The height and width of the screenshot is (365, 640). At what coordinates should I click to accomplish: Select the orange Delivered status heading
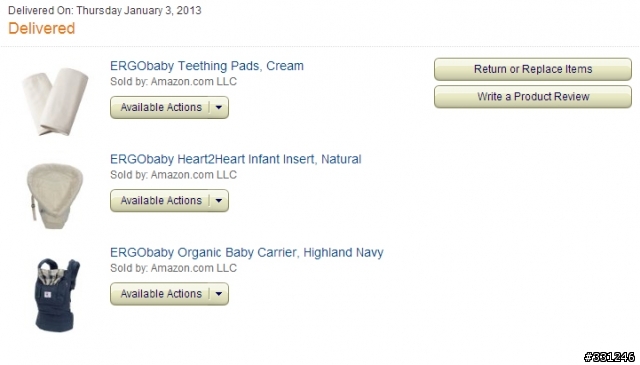pos(42,28)
